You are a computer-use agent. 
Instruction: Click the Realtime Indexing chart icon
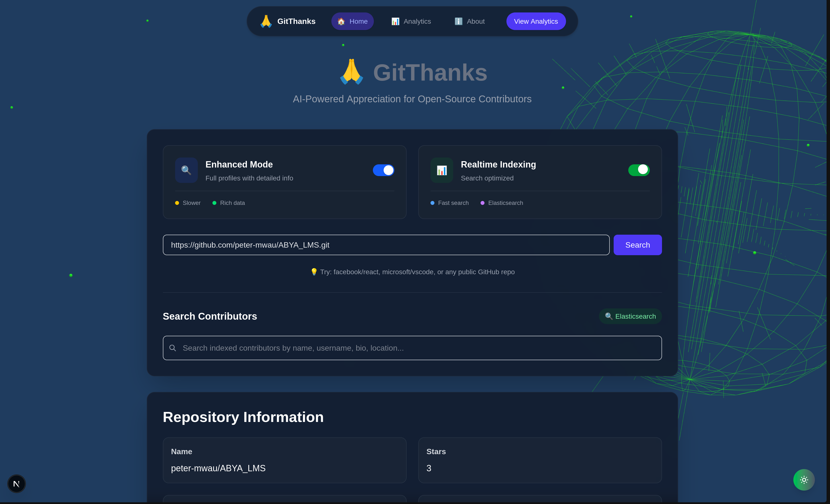[441, 170]
